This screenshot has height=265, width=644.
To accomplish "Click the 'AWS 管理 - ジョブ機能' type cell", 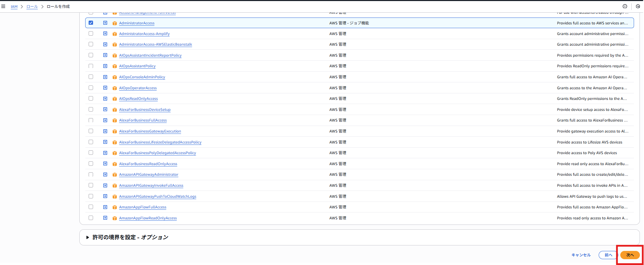I will point(349,23).
